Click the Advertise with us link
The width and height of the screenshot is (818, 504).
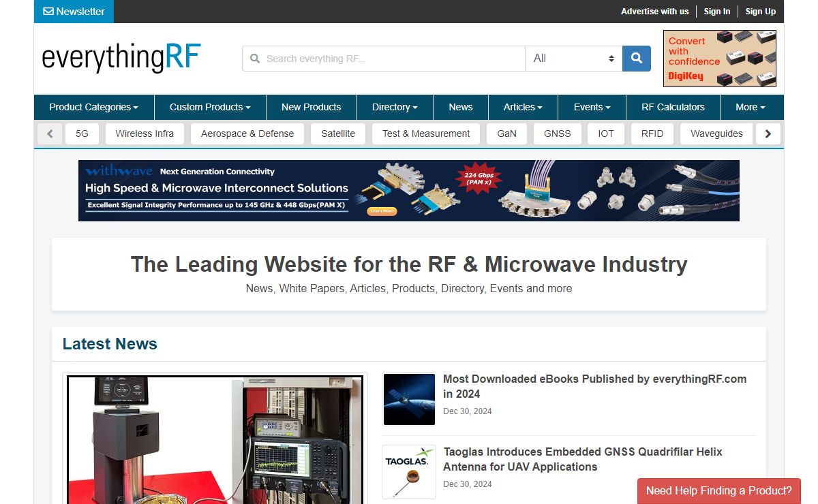[654, 12]
